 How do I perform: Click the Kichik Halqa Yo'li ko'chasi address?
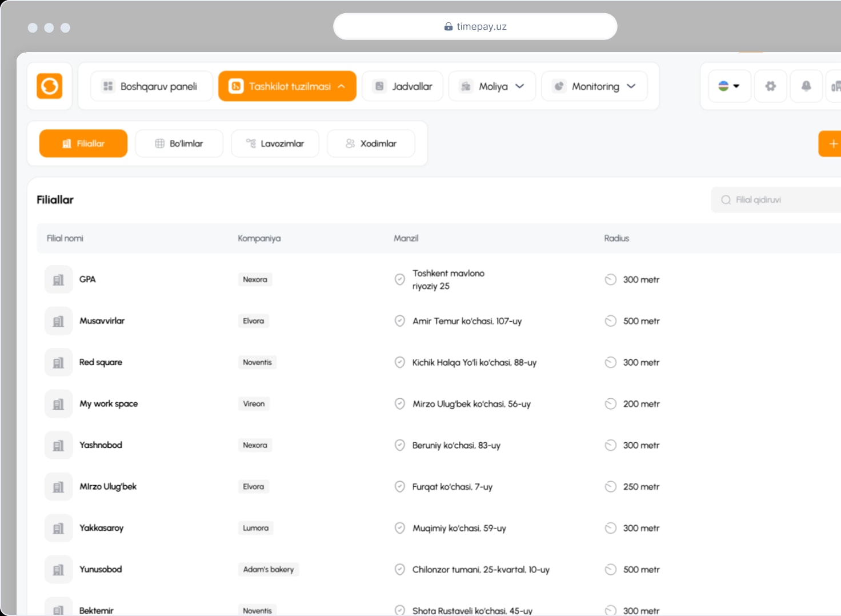475,363
